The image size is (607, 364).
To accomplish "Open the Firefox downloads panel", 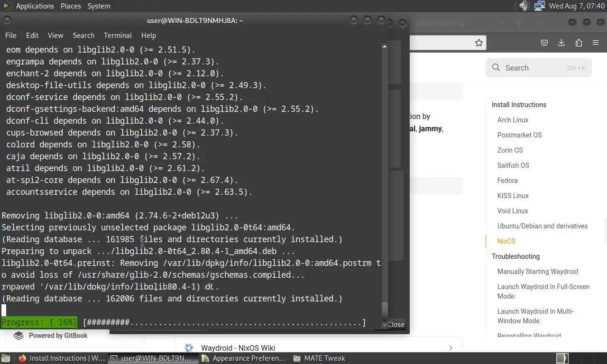I will tap(561, 43).
